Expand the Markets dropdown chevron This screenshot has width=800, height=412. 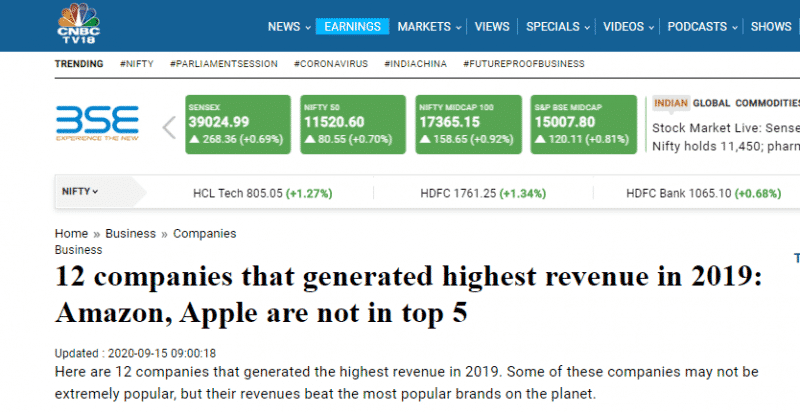459,28
